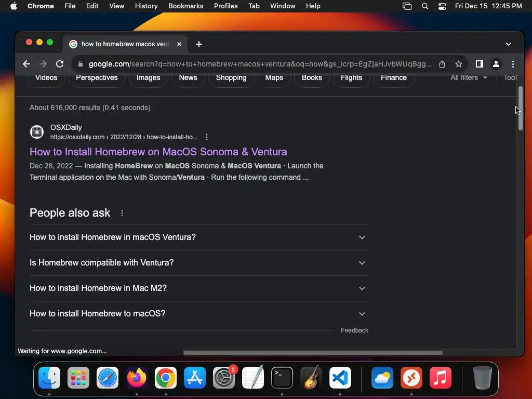The width and height of the screenshot is (532, 399).
Task: Open Spotlight search in menu bar
Action: click(x=425, y=6)
